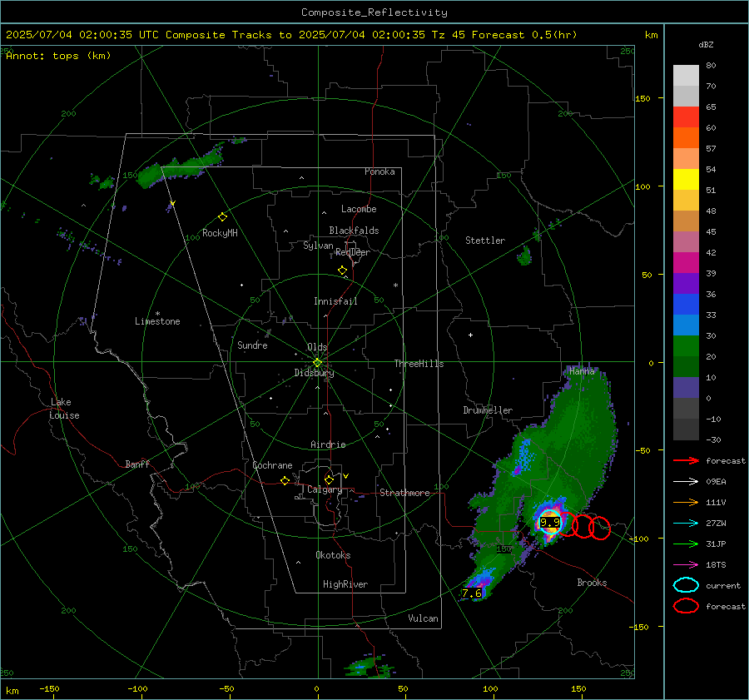Click the Innisfail town label
This screenshot has height=700, width=749.
pyautogui.click(x=335, y=301)
